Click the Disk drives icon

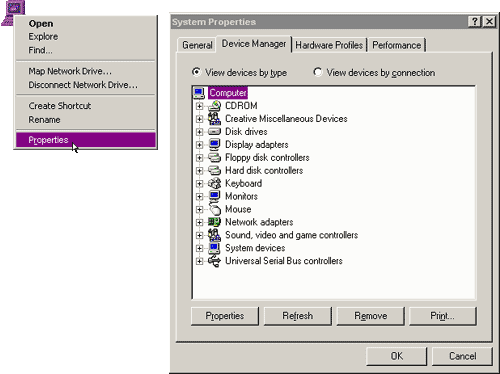[214, 132]
